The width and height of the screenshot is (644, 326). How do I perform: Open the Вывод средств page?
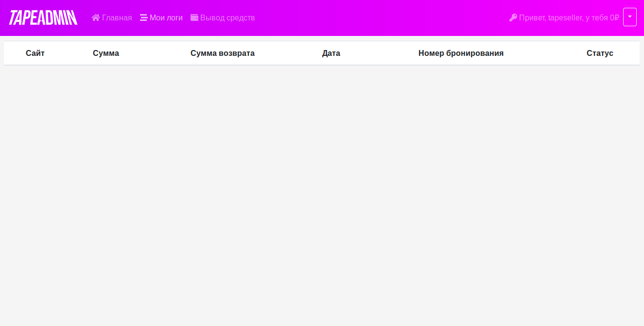coord(227,17)
